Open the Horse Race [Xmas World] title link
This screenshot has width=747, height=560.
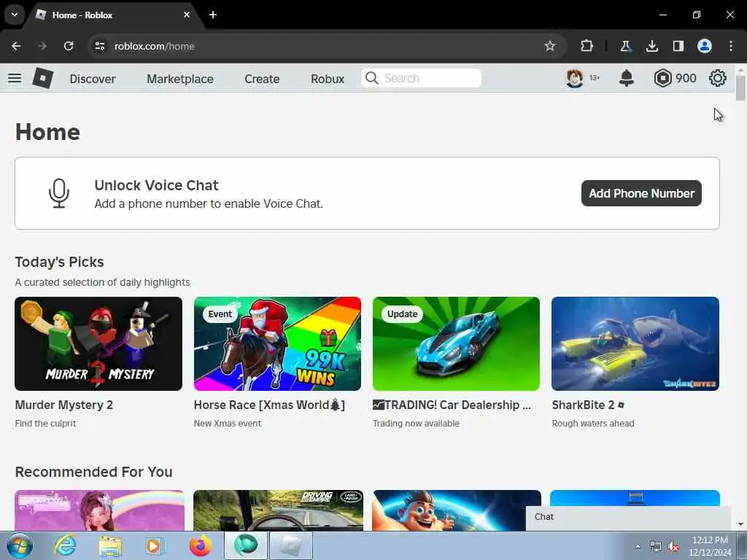[x=269, y=405]
